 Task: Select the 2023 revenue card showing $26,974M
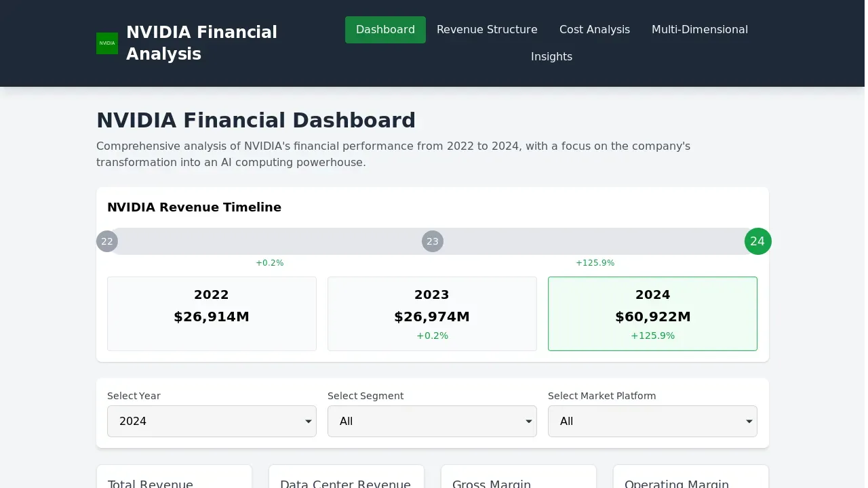pos(432,313)
